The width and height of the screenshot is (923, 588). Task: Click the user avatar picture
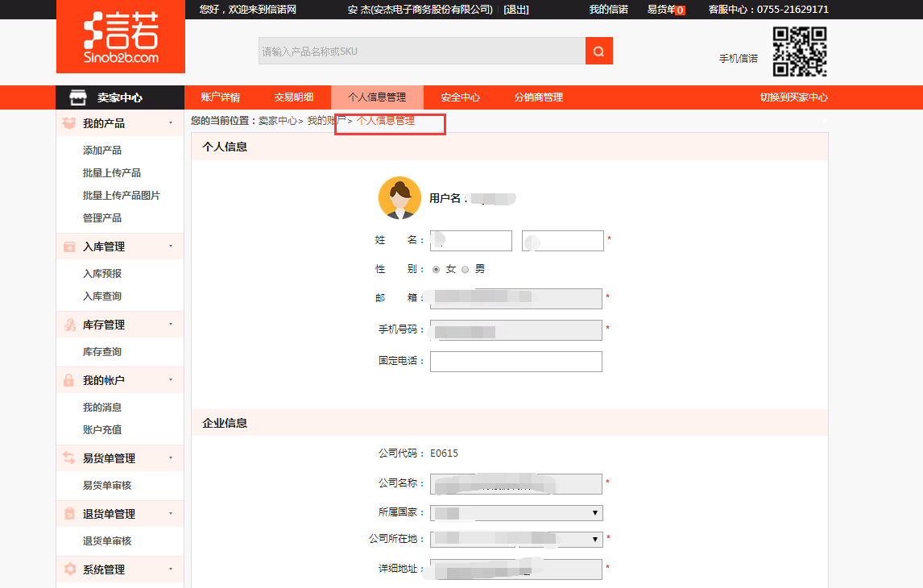[399, 197]
